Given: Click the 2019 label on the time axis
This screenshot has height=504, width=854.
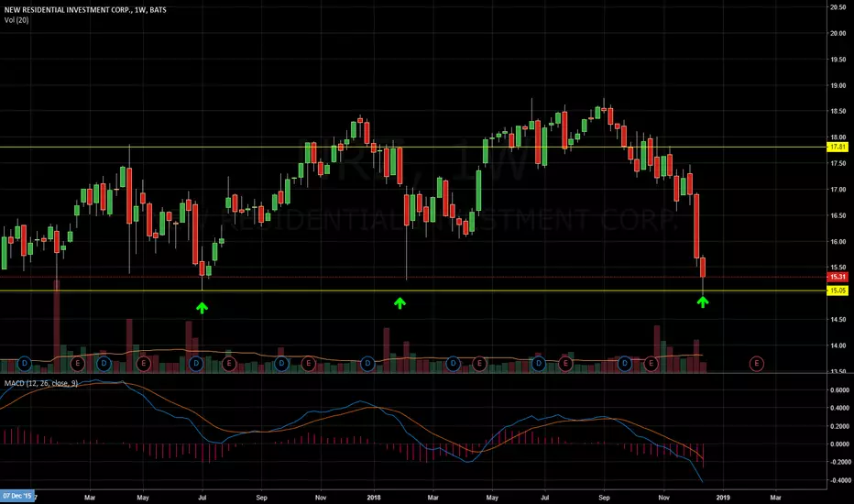Looking at the screenshot, I should [x=723, y=498].
